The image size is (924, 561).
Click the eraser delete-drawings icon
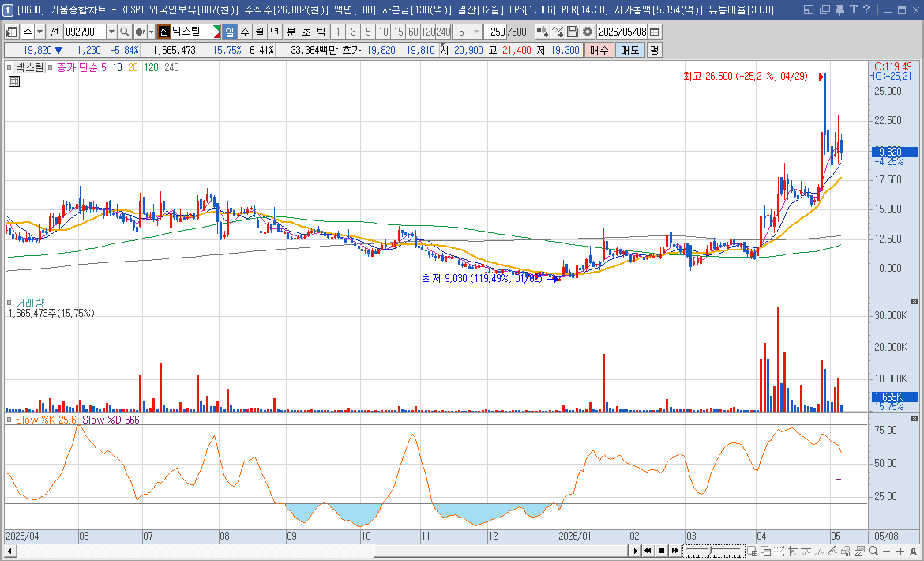[847, 551]
